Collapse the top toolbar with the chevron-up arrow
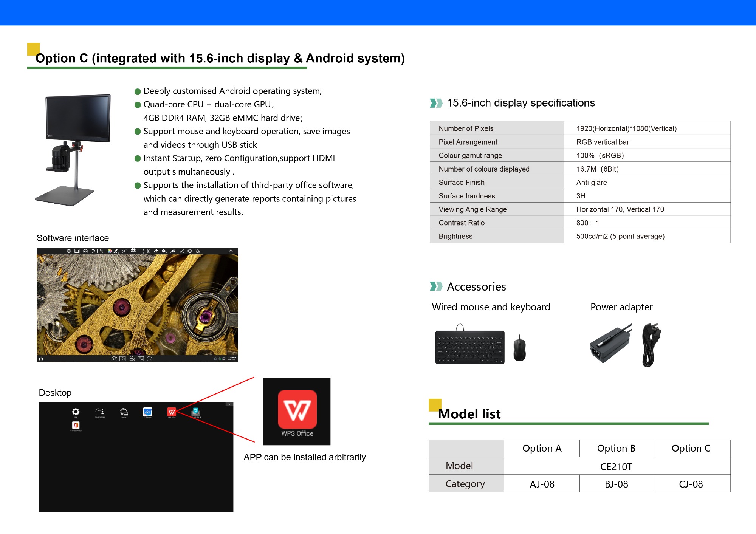The image size is (756, 534). point(231,251)
